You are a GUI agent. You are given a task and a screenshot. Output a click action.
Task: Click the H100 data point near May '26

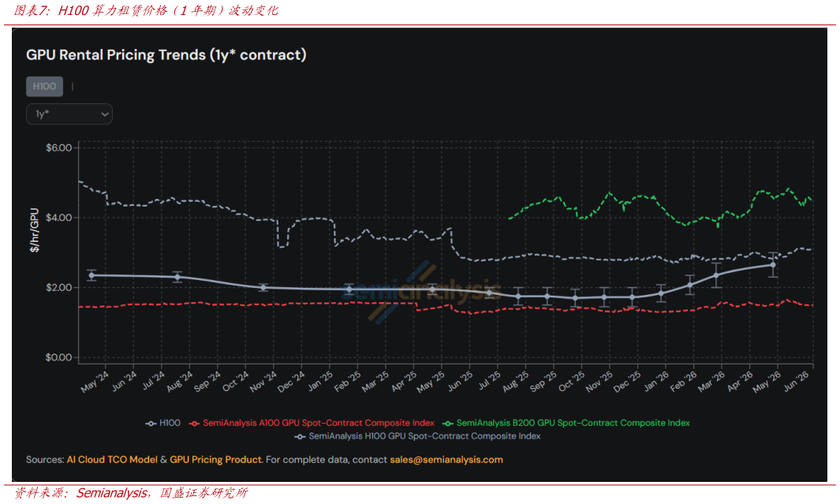pyautogui.click(x=772, y=265)
